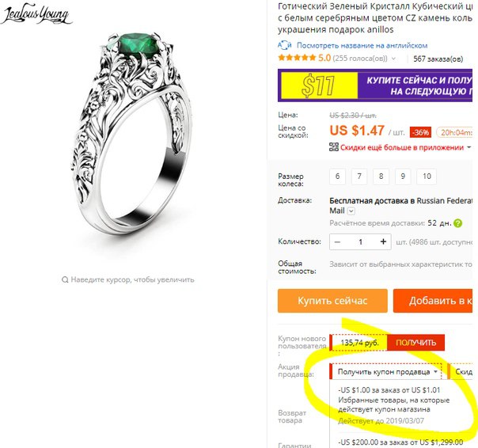
Task: Expand Получить купон продавца dropdown
Action: click(x=386, y=372)
